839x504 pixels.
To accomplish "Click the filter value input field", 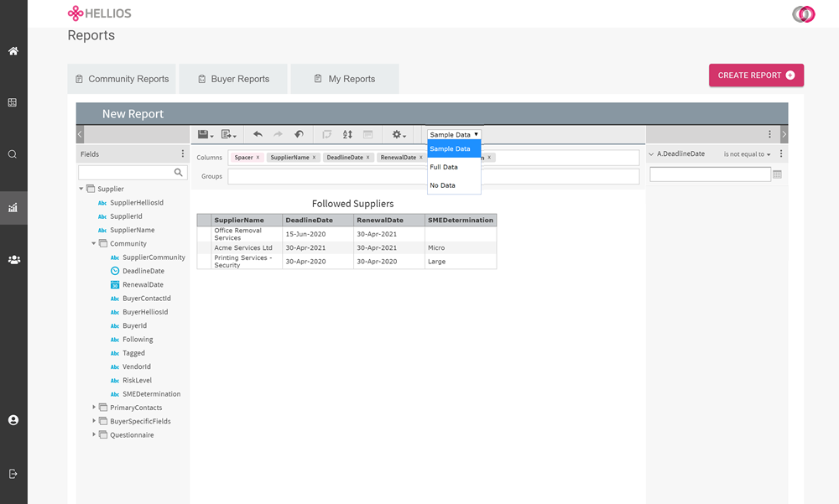I will click(x=710, y=174).
